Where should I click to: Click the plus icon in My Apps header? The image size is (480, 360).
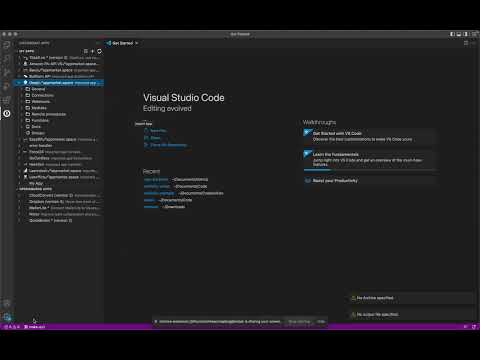click(92, 51)
